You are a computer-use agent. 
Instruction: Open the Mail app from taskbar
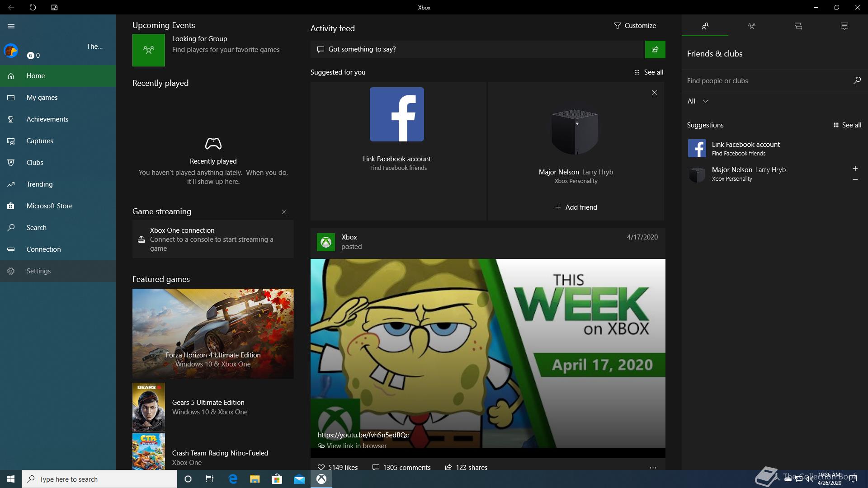[x=299, y=479]
